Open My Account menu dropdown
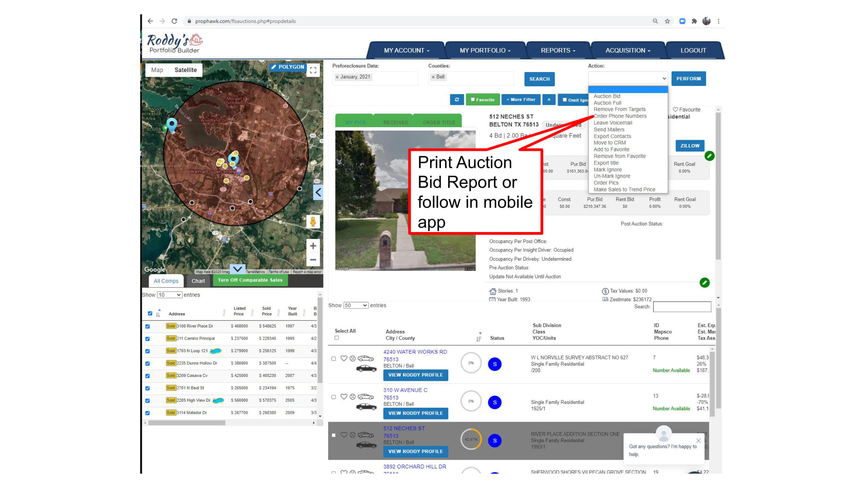Screen dimensions: 868x488 tap(406, 50)
